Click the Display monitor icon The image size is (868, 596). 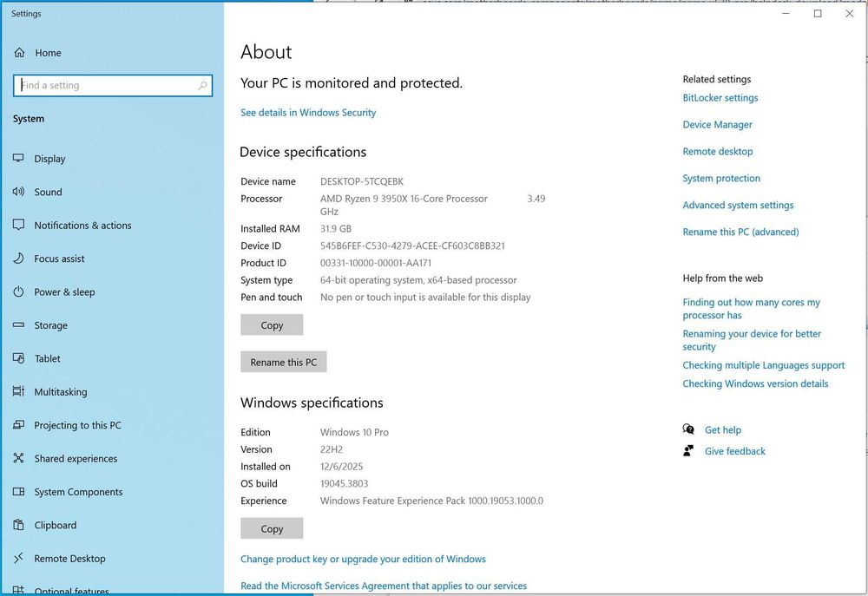coord(18,158)
